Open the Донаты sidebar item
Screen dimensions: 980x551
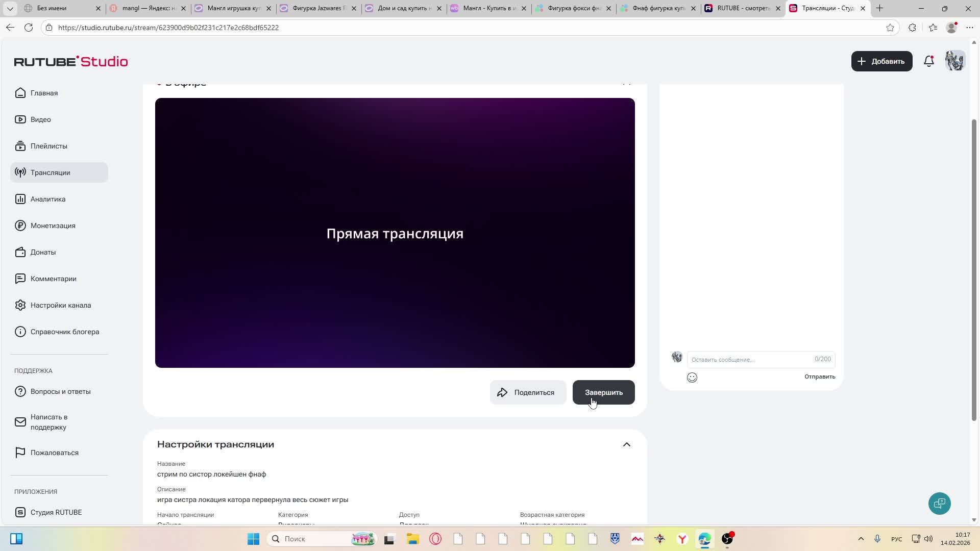click(43, 252)
